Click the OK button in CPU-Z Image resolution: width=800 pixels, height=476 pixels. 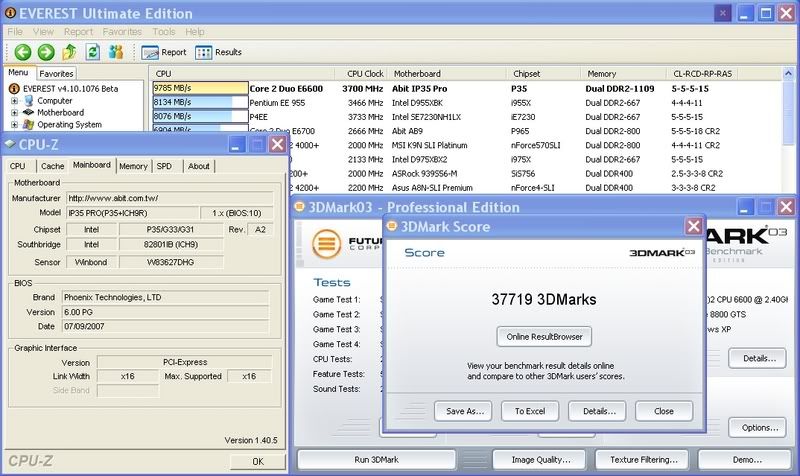pyautogui.click(x=258, y=461)
